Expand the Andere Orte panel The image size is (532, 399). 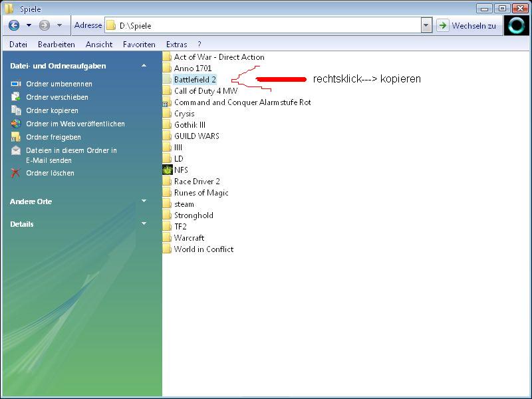tap(144, 201)
